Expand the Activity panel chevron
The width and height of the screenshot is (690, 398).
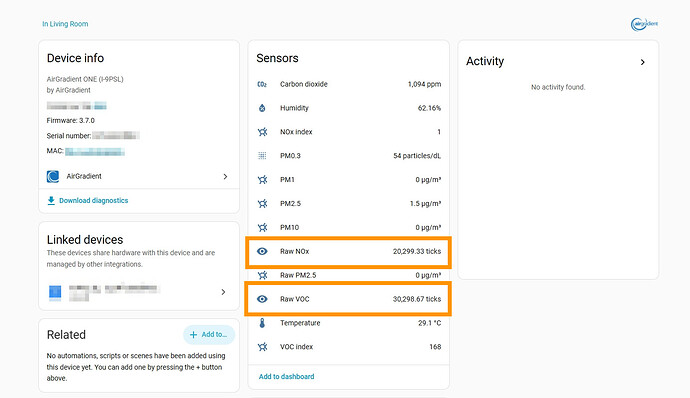643,62
